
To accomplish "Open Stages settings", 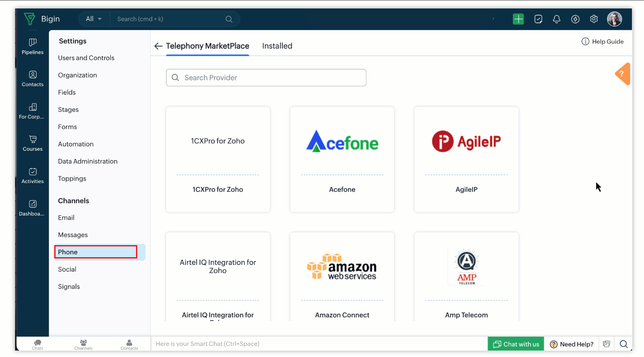I will (68, 109).
